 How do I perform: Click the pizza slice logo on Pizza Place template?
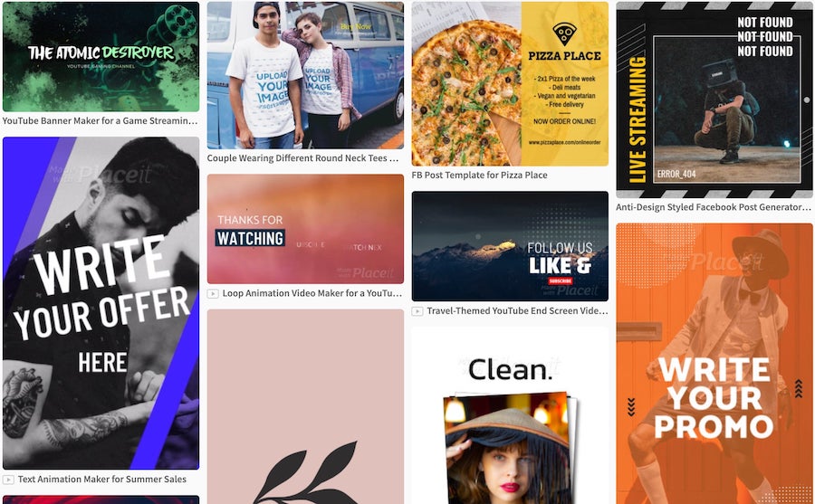564,33
